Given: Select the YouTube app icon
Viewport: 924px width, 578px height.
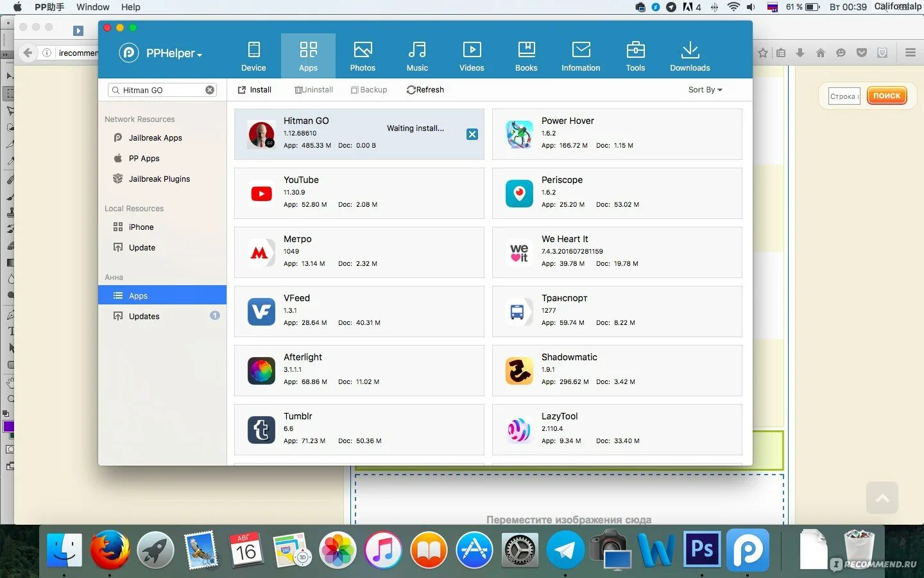Looking at the screenshot, I should point(261,193).
